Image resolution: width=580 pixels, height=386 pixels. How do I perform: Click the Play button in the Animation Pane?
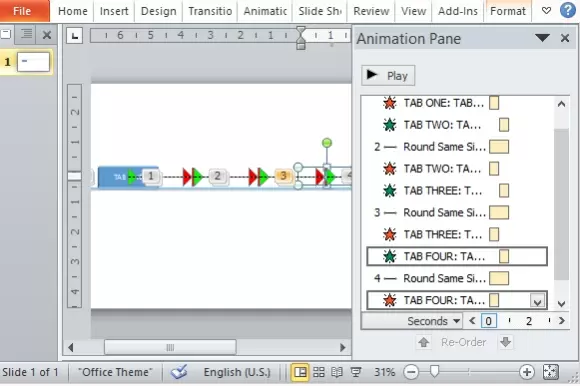coord(388,76)
